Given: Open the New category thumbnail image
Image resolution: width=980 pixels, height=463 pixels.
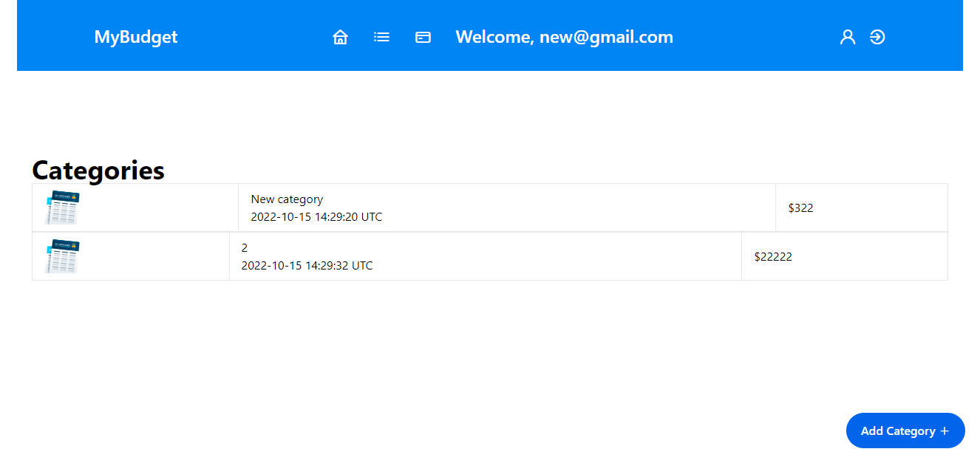Looking at the screenshot, I should [61, 208].
